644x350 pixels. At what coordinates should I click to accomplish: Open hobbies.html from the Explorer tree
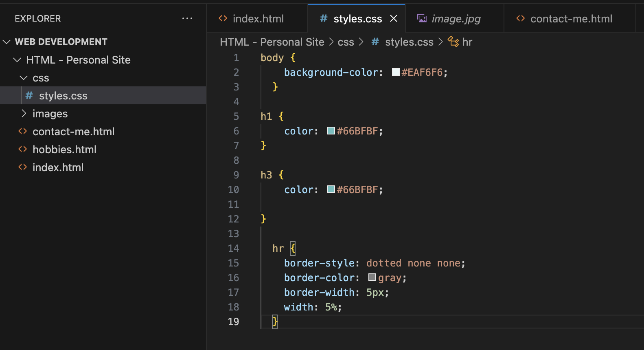tap(103, 149)
